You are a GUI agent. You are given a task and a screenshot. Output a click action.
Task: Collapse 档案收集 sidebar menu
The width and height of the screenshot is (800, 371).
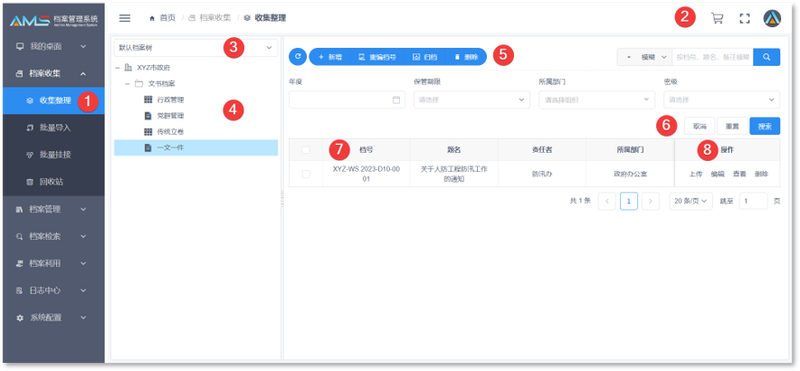tap(54, 73)
